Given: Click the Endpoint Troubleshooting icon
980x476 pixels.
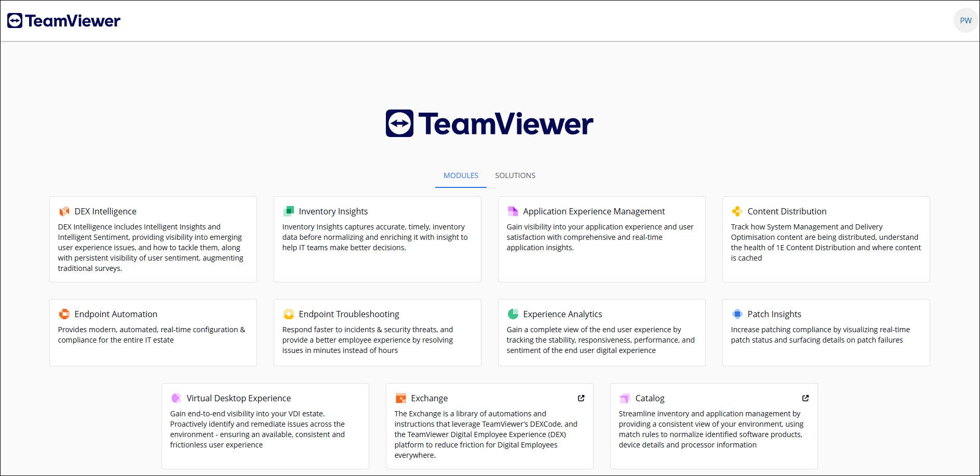Looking at the screenshot, I should tap(289, 314).
